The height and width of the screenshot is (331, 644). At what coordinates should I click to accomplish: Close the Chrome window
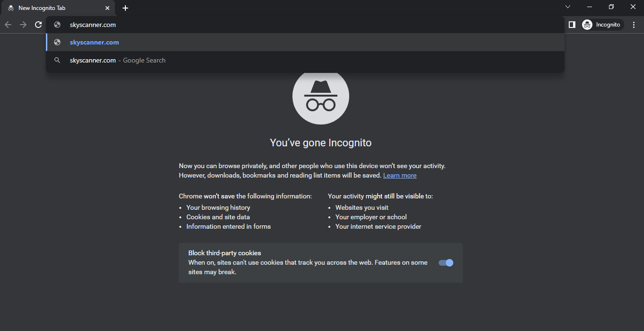click(633, 7)
